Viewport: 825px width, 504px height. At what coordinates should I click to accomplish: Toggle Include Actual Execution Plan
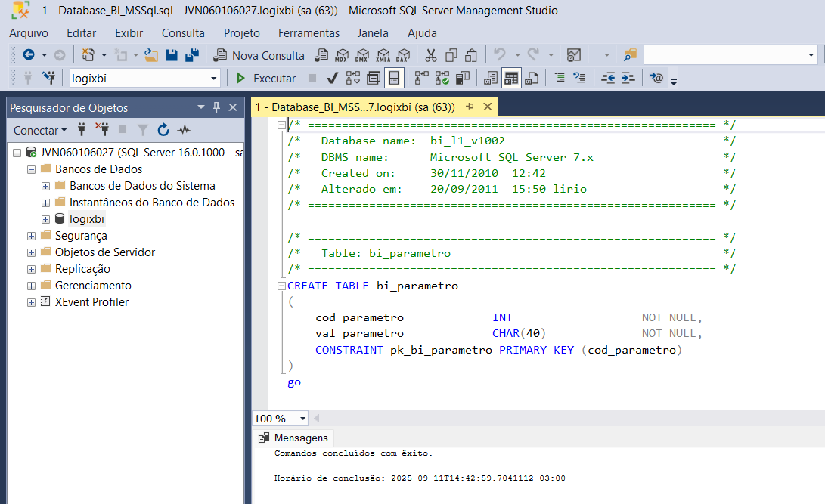[x=421, y=79]
